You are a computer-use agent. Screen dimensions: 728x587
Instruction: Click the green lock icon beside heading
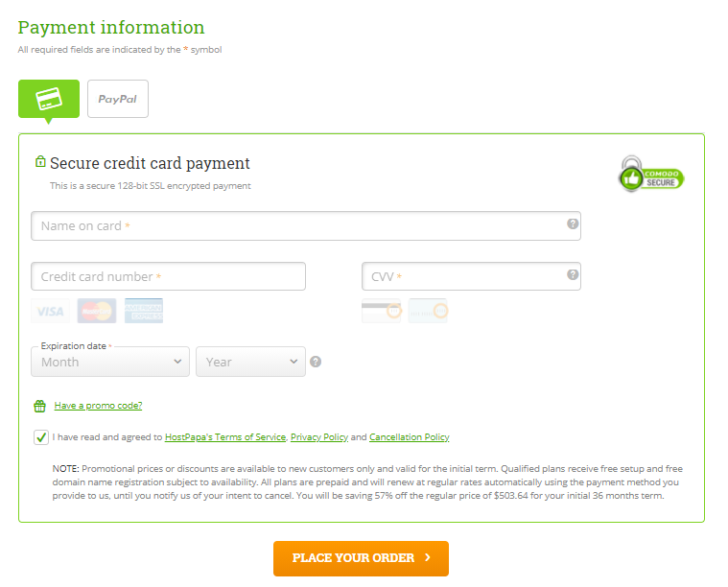tap(40, 161)
